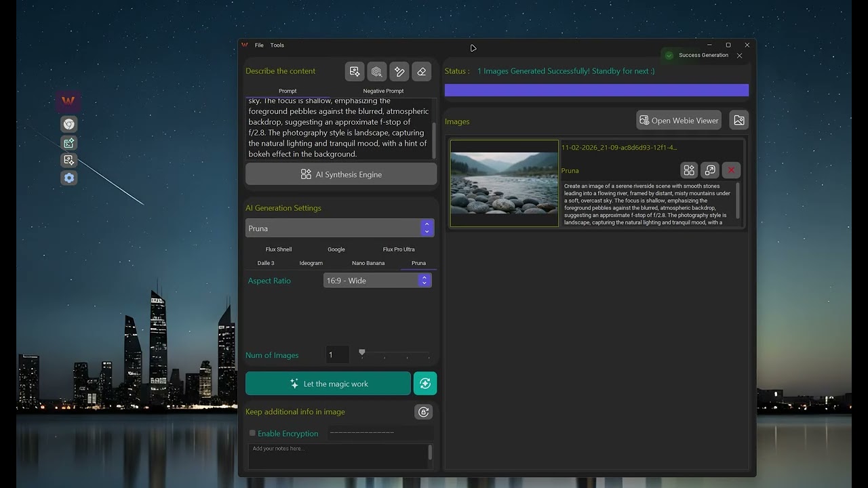
Task: Click the notes box scrollbar
Action: click(x=430, y=453)
